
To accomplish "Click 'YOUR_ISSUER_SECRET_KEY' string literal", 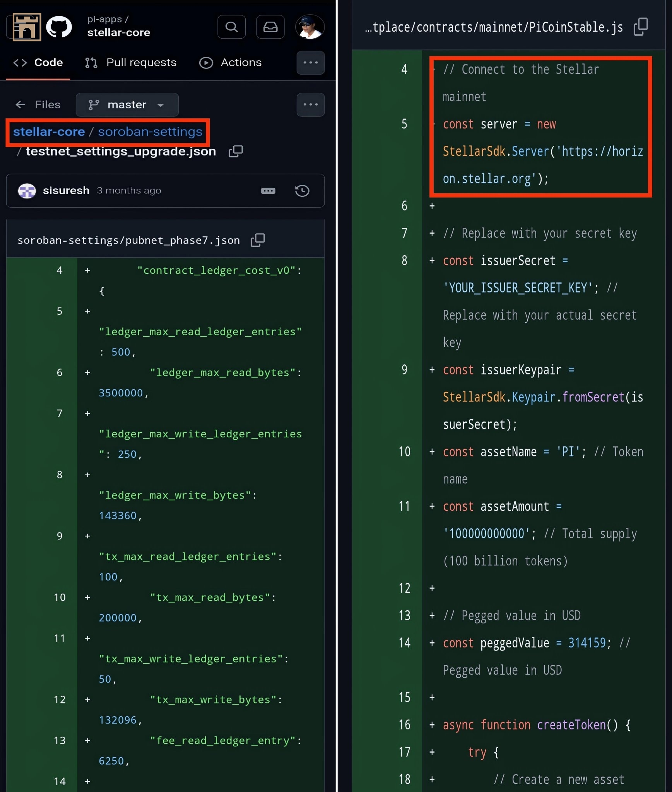I will pyautogui.click(x=518, y=288).
